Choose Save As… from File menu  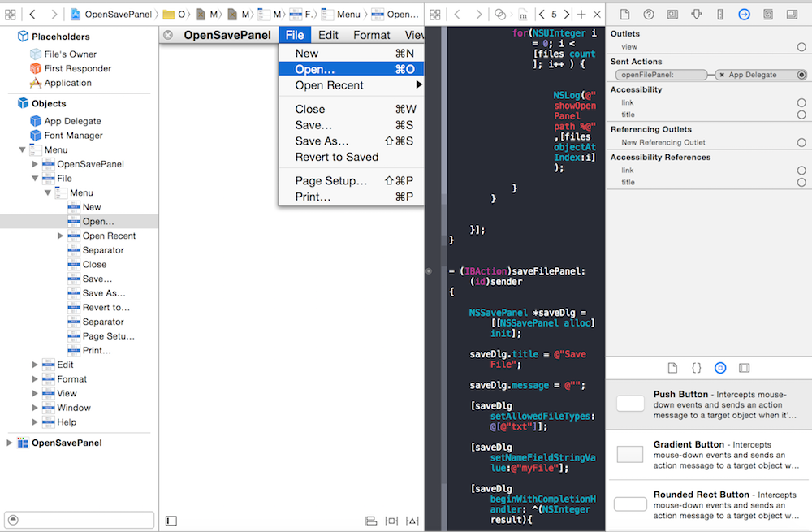click(322, 141)
